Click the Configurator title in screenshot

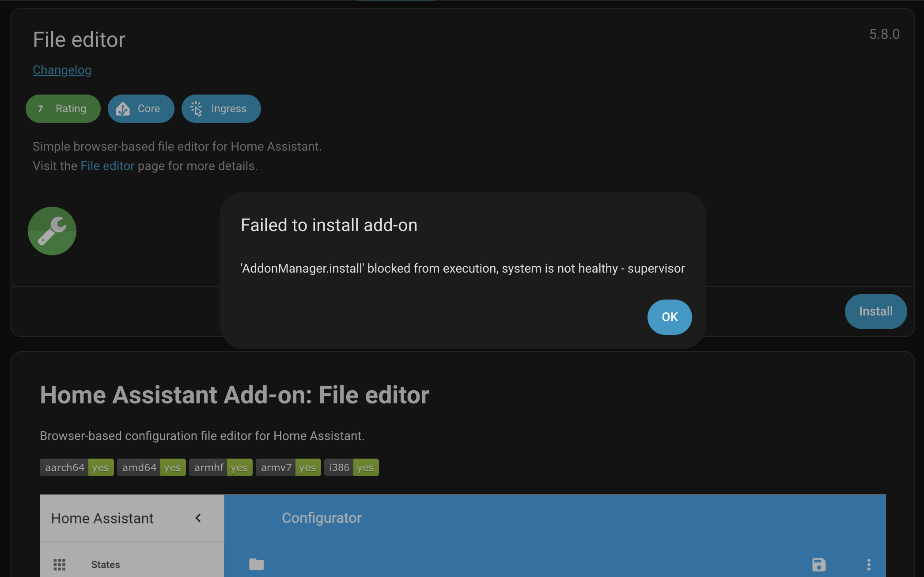click(x=322, y=518)
